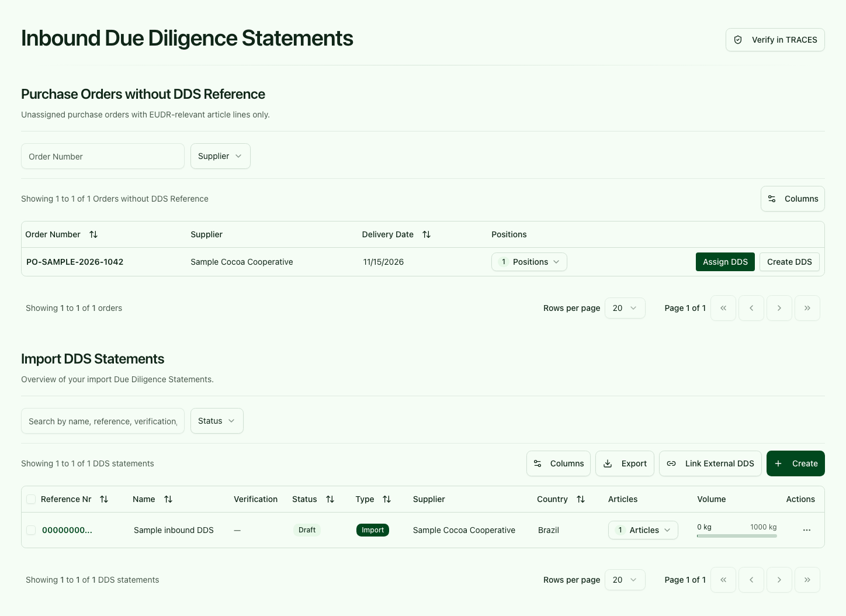The height and width of the screenshot is (616, 846).
Task: Expand the 1 Positions dropdown
Action: coord(529,262)
